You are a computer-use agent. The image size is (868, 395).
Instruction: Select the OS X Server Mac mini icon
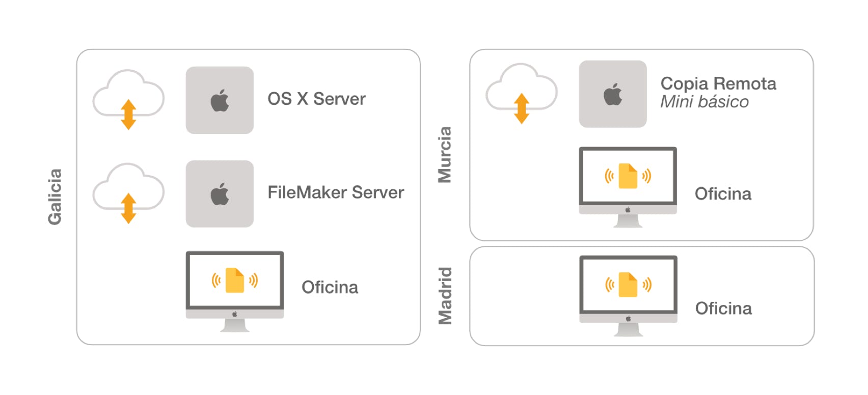tap(220, 100)
